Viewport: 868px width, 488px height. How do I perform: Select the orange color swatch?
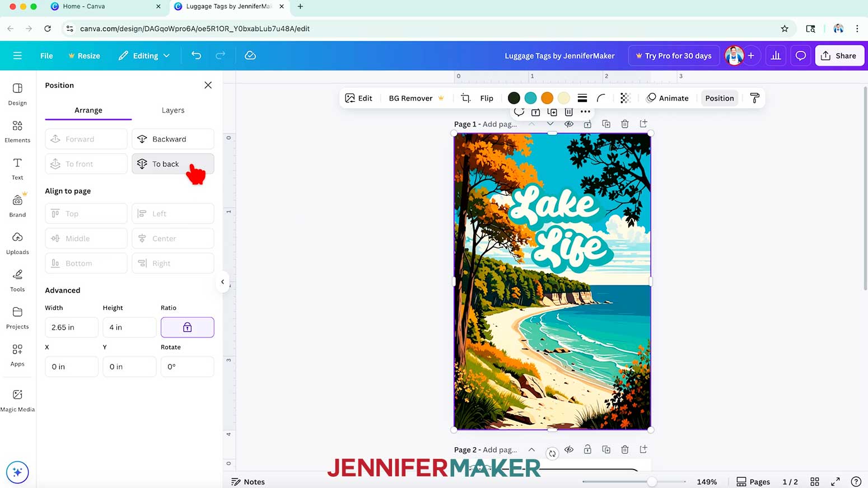(547, 98)
